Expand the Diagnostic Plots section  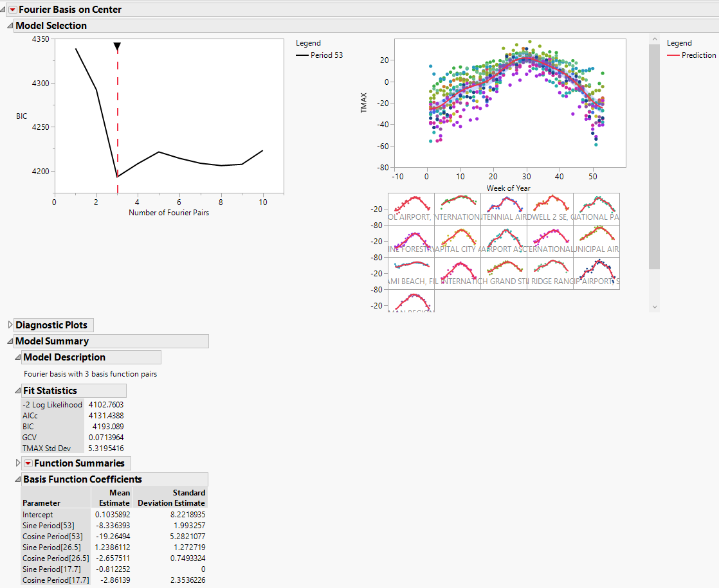[x=10, y=325]
